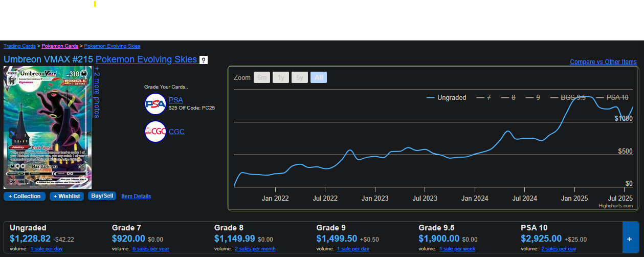The width and height of the screenshot is (644, 257).
Task: Go to Trading Cards breadcrumb
Action: [19, 46]
